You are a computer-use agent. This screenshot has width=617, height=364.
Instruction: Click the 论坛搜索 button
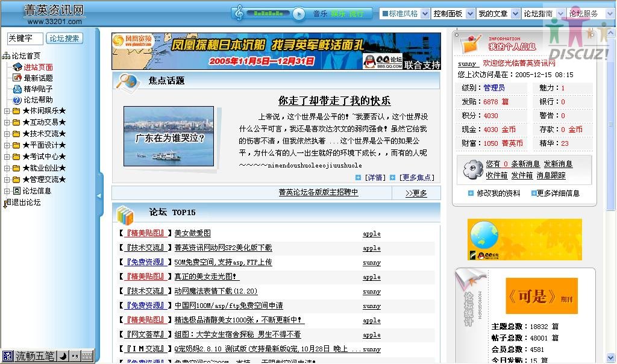pyautogui.click(x=64, y=38)
